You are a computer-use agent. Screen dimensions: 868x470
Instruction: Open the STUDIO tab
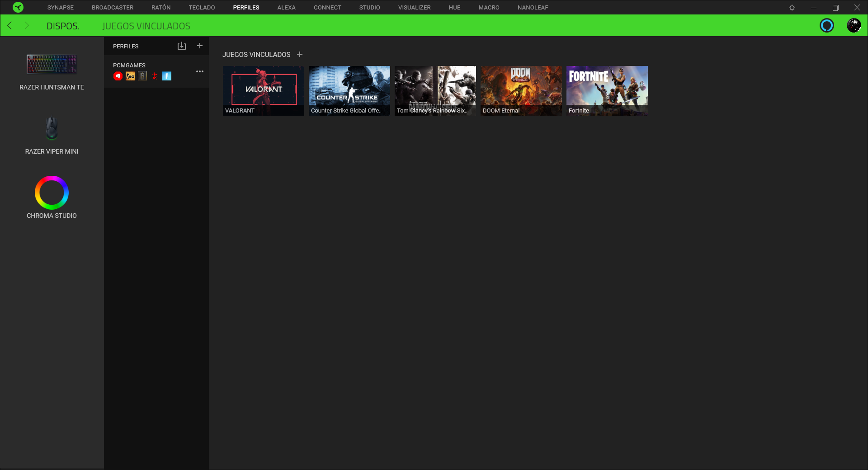coord(369,8)
